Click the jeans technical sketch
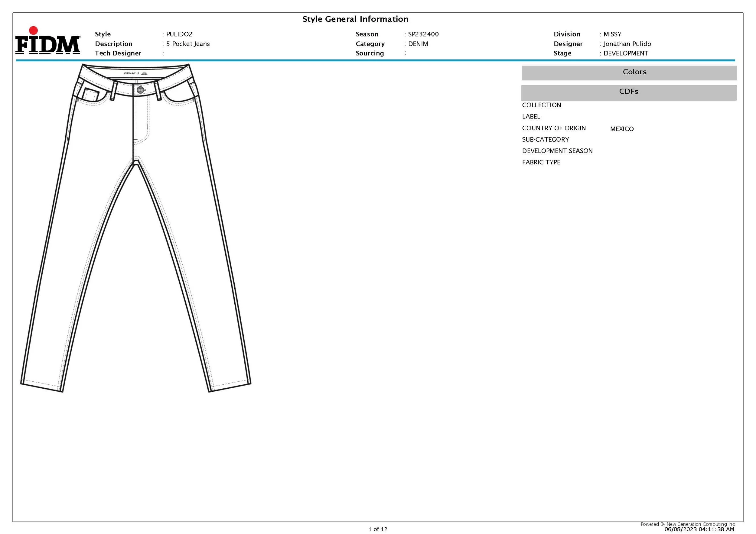 tap(136, 230)
